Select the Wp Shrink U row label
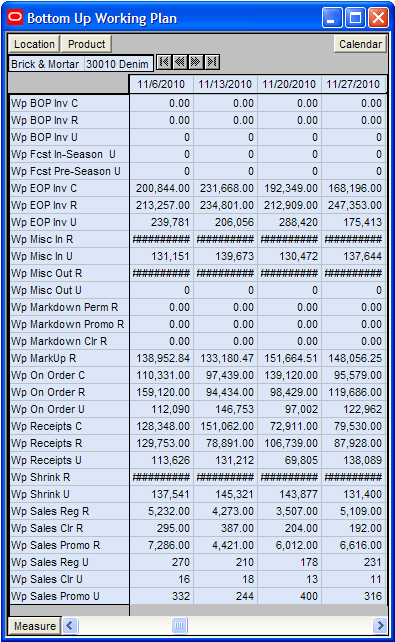Viewport: 395px width, 642px height. (69, 494)
